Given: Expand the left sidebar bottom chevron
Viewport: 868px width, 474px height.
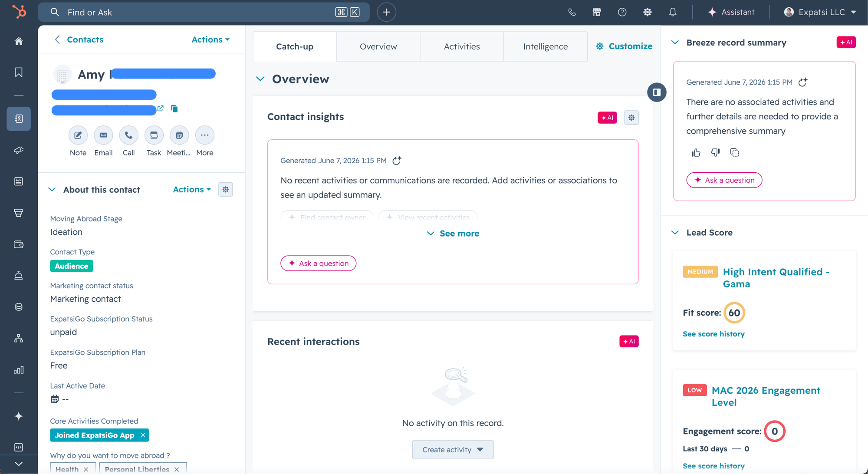Looking at the screenshot, I should pos(19,464).
